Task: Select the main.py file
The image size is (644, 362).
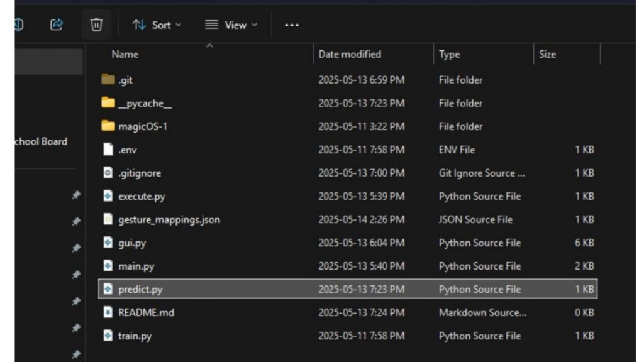Action: pos(136,266)
